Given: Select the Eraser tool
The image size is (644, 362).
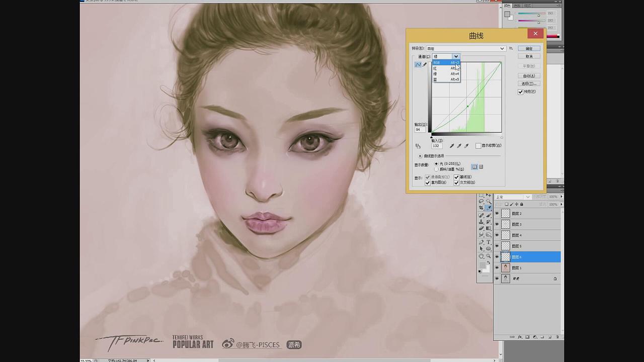Looking at the screenshot, I should pos(481,228).
